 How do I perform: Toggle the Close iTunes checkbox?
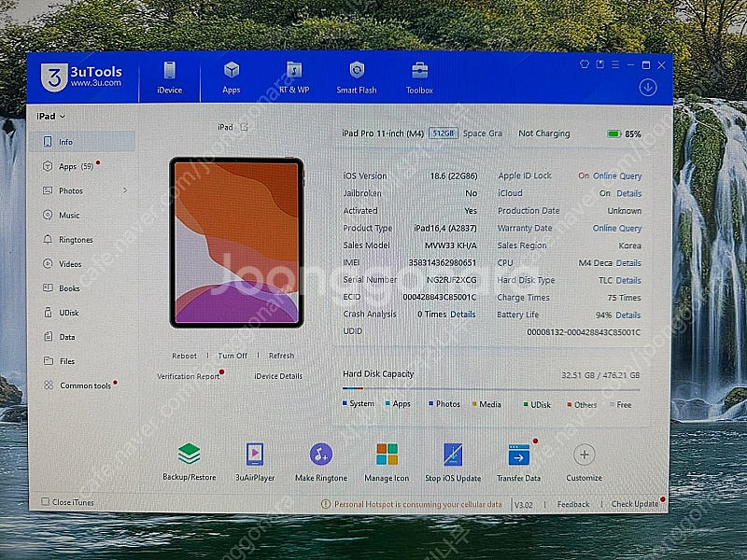click(x=45, y=501)
